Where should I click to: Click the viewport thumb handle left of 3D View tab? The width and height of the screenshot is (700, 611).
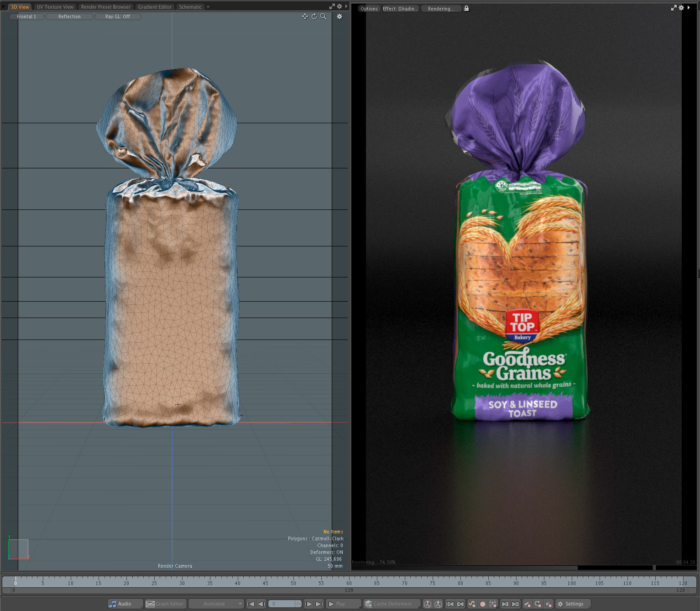pyautogui.click(x=4, y=7)
